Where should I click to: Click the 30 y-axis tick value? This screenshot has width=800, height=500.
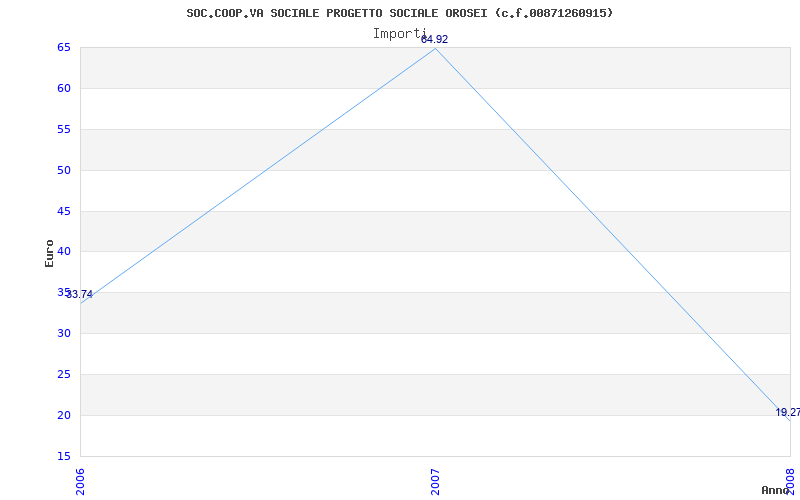(64, 333)
